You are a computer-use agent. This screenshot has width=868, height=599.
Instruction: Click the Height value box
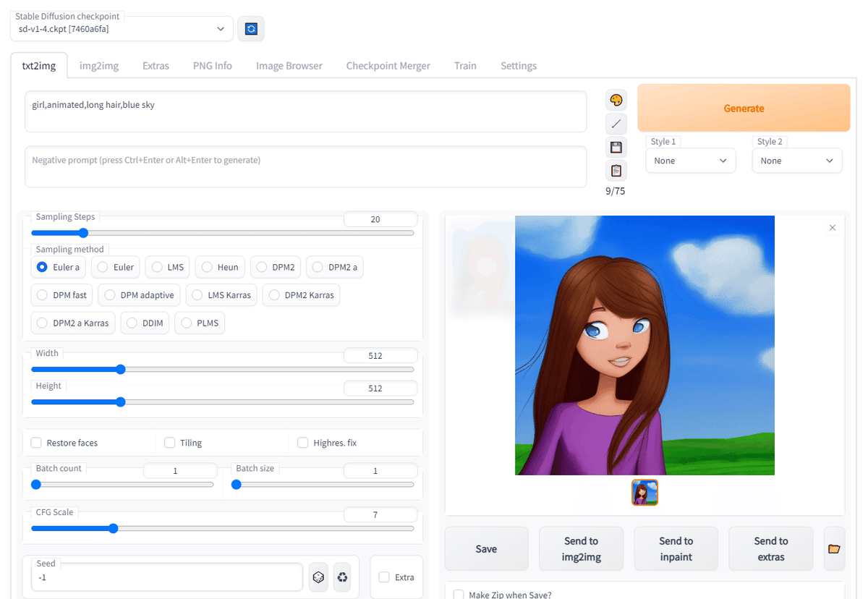[380, 388]
